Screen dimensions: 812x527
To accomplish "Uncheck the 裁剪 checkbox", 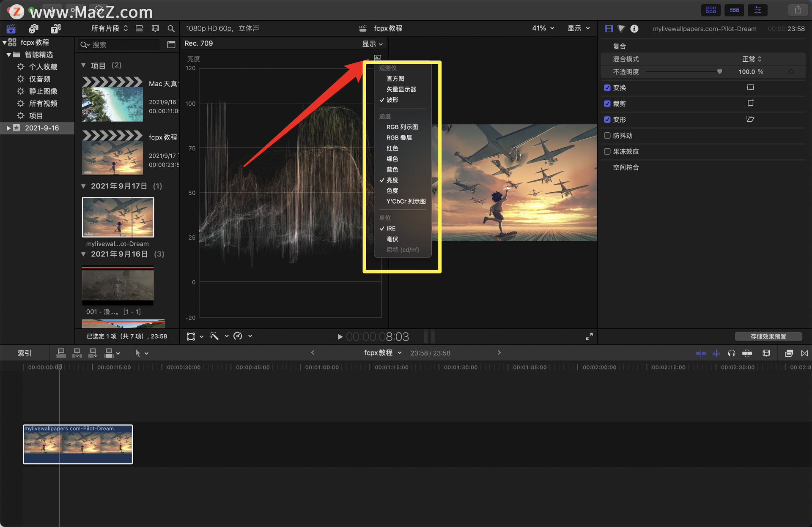I will pos(607,104).
